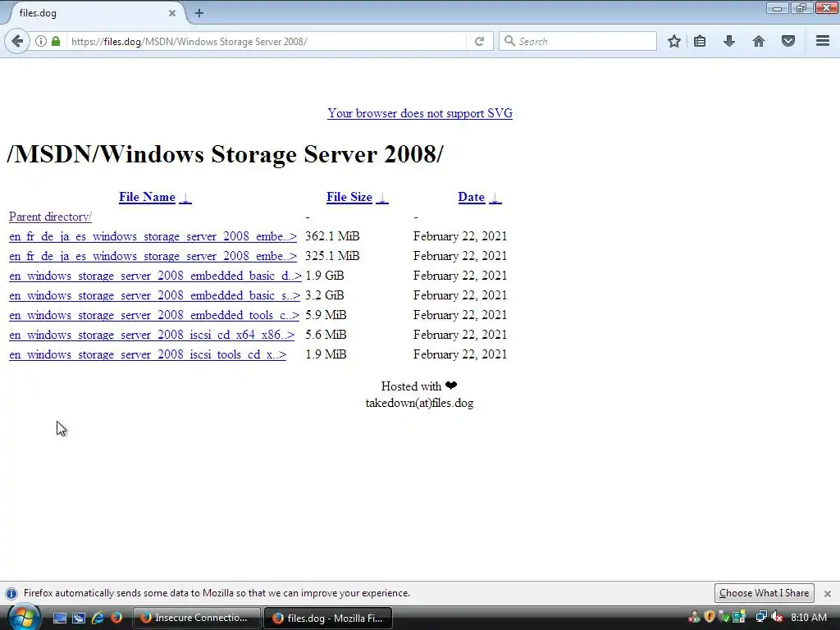Click the /MSDN/Windows Storage Server 2008/ heading
The width and height of the screenshot is (840, 630).
(225, 154)
